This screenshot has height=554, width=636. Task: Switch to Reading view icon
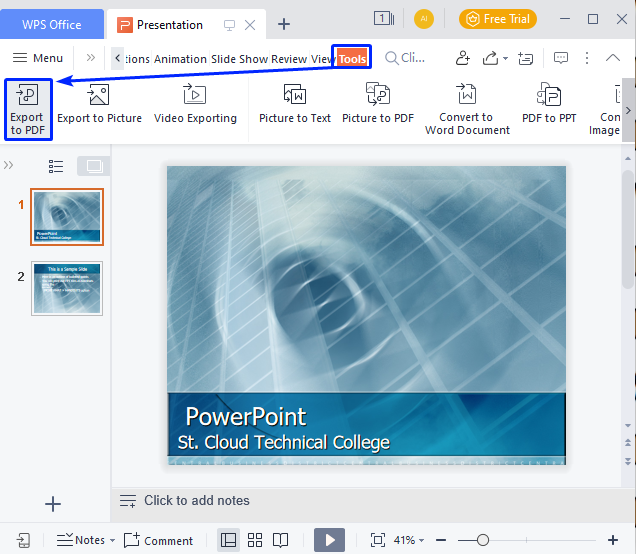(280, 540)
